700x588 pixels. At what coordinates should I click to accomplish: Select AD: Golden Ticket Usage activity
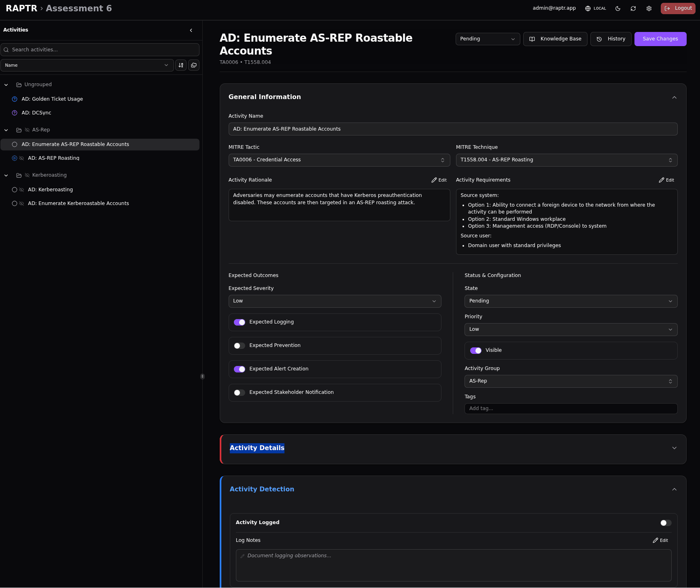52,99
